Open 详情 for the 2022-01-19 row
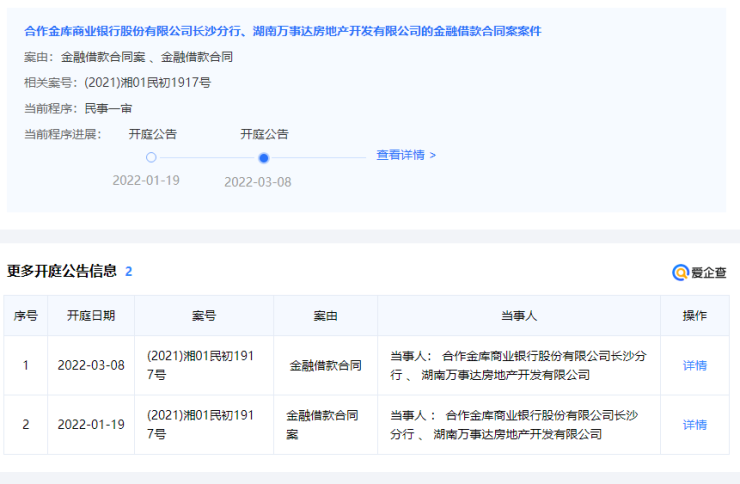 695,425
